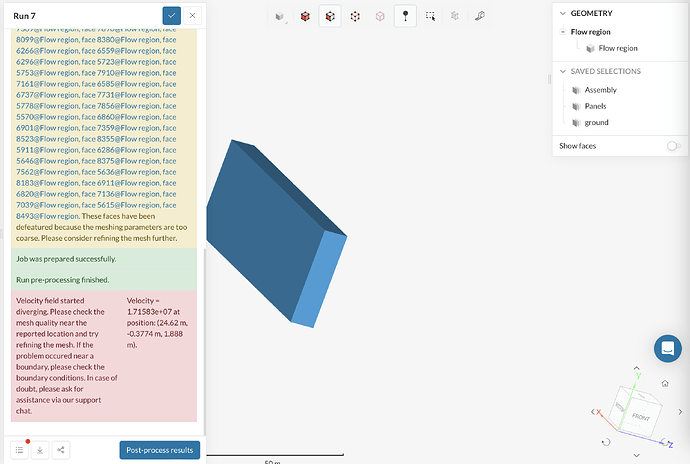
Task: Share the run via share icon
Action: [x=61, y=450]
